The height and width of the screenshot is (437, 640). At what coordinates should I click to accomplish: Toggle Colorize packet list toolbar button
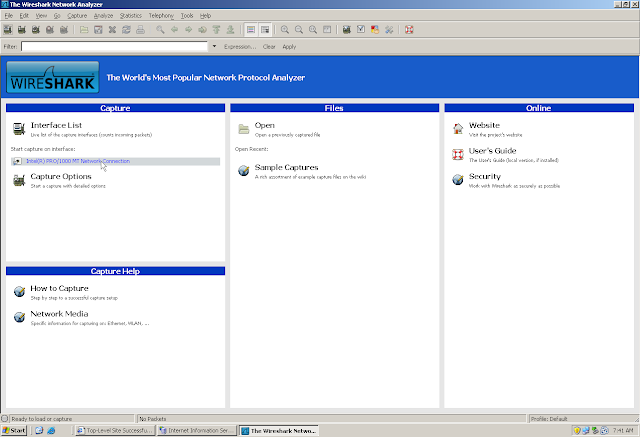click(251, 30)
